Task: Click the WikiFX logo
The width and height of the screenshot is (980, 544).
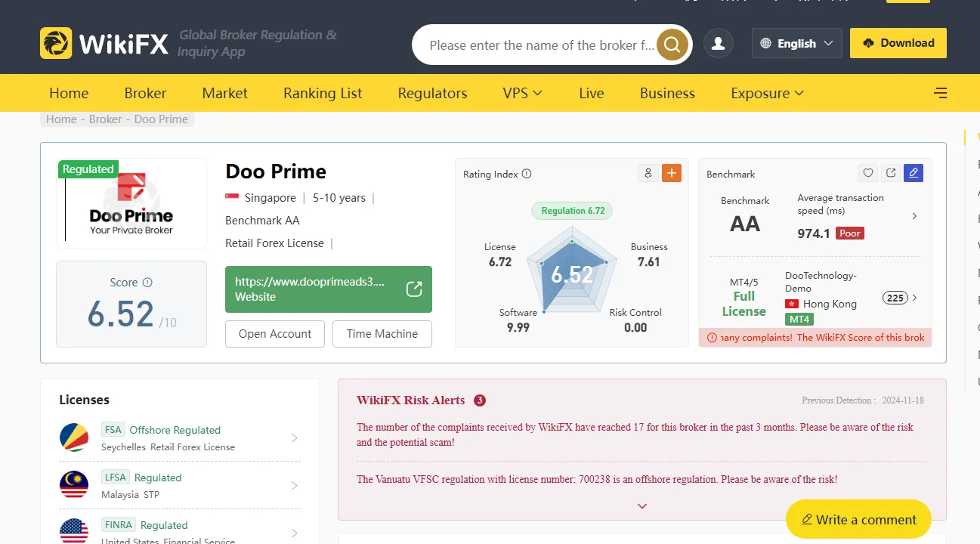Action: click(x=104, y=44)
